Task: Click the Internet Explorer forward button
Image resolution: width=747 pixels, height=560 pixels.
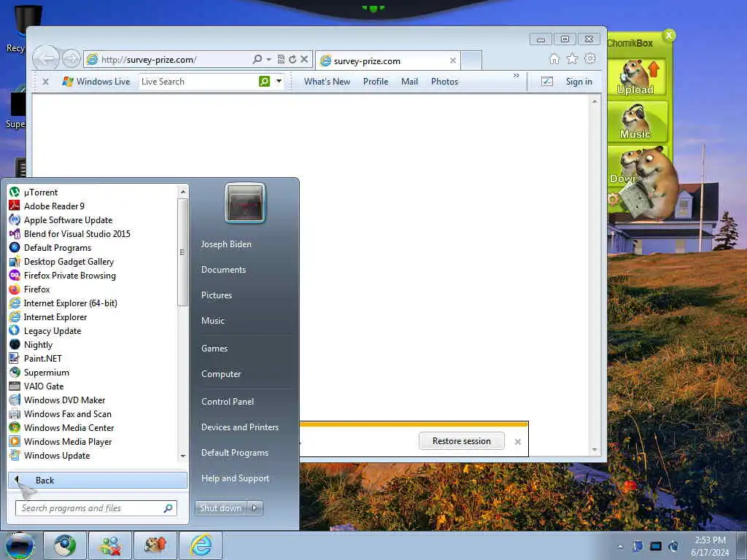Action: [71, 58]
